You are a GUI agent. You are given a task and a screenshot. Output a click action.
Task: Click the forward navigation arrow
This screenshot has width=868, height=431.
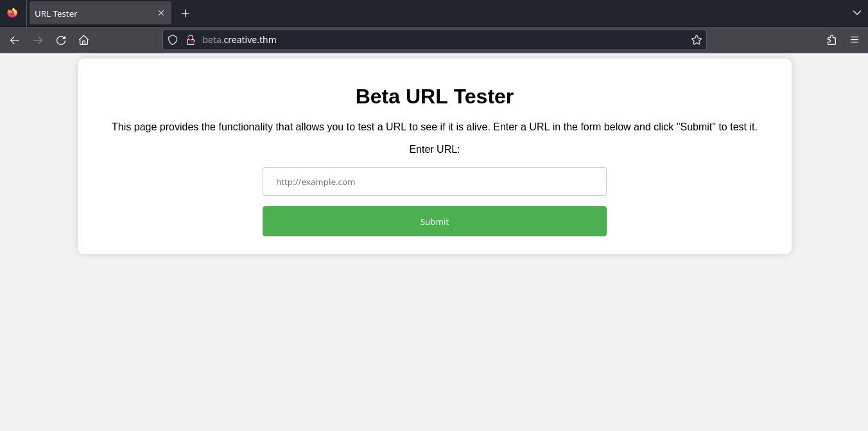pos(38,40)
